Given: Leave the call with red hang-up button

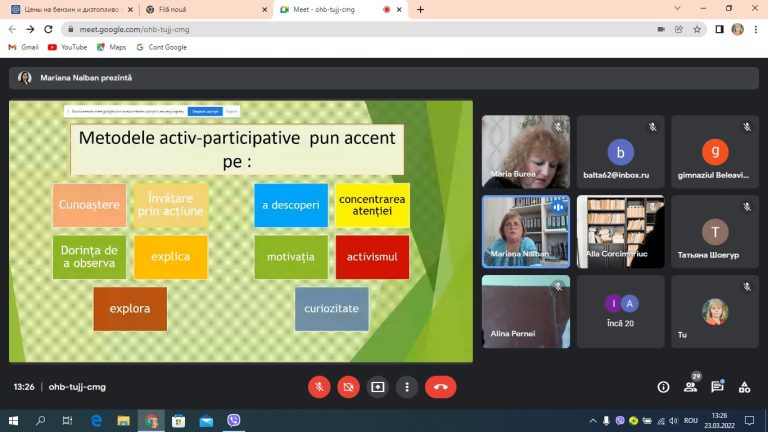Looking at the screenshot, I should click(441, 387).
